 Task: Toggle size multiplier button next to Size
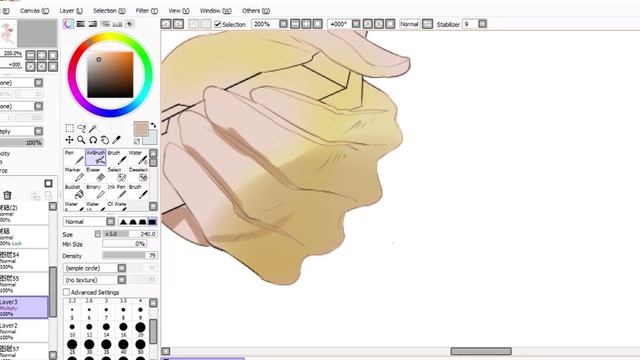98,234
